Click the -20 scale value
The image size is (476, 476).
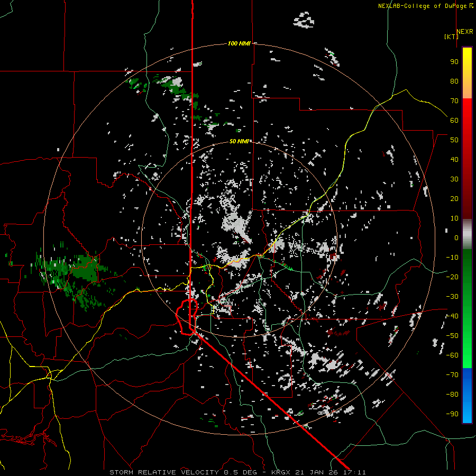coord(452,277)
